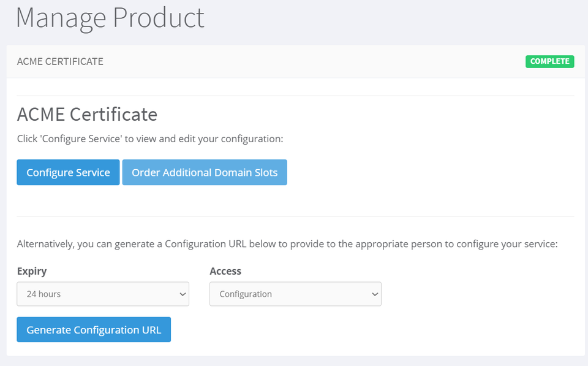Order Additional Domain Slots for the certificate
The width and height of the screenshot is (588, 366).
point(205,172)
